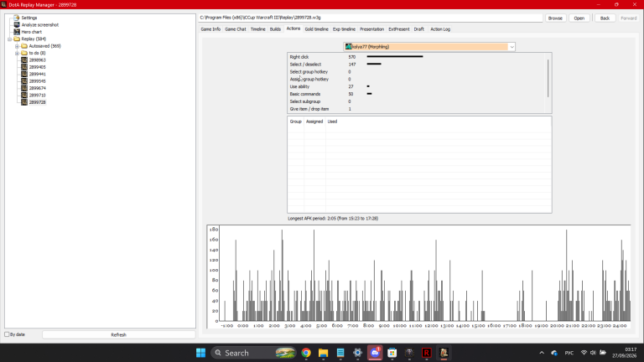
Task: Click the Used column header
Action: (332, 122)
